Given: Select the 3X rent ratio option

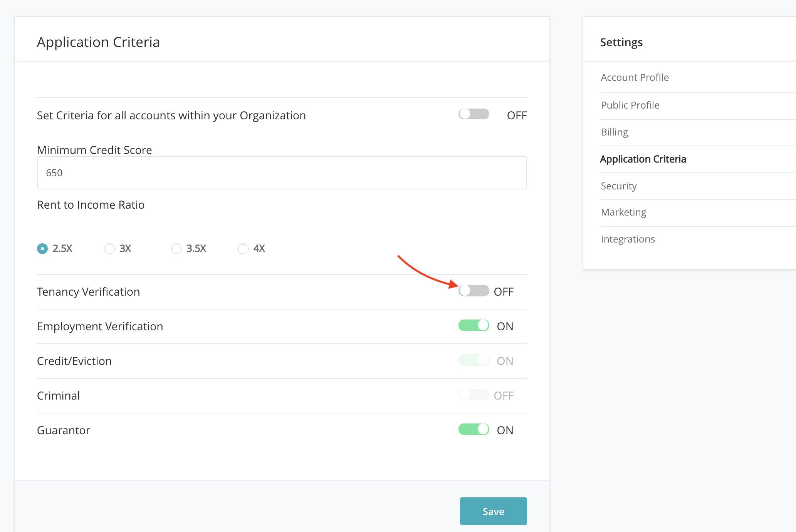Looking at the screenshot, I should point(109,249).
